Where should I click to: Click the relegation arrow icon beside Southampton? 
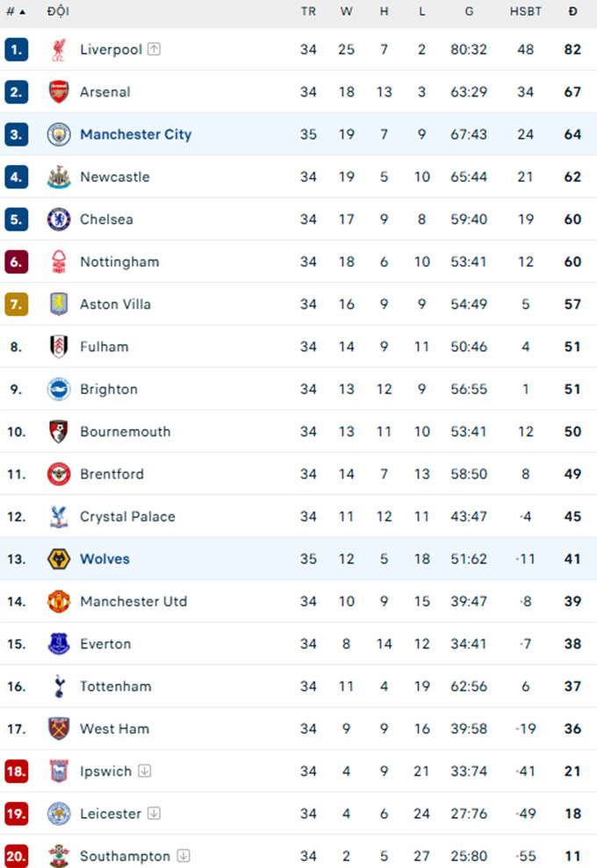point(183,856)
